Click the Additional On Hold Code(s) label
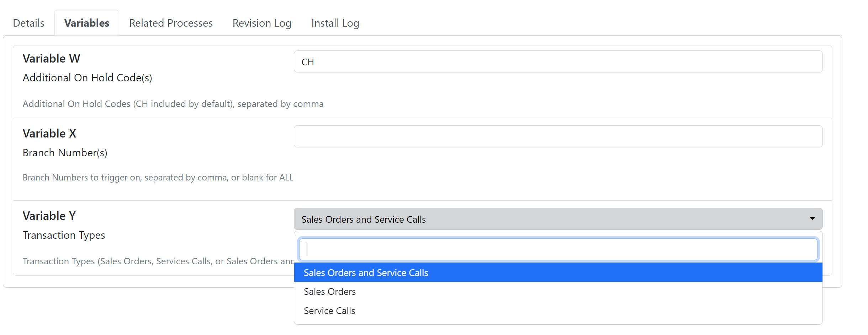 88,78
